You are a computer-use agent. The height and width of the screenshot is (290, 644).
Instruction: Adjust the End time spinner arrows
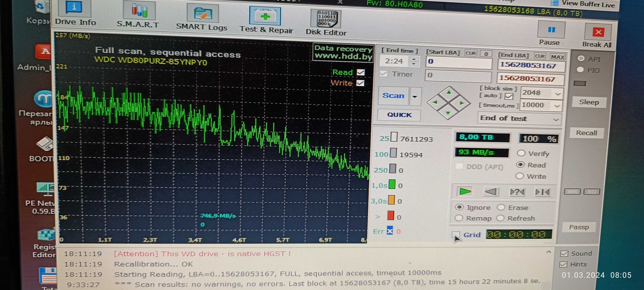[x=414, y=61]
